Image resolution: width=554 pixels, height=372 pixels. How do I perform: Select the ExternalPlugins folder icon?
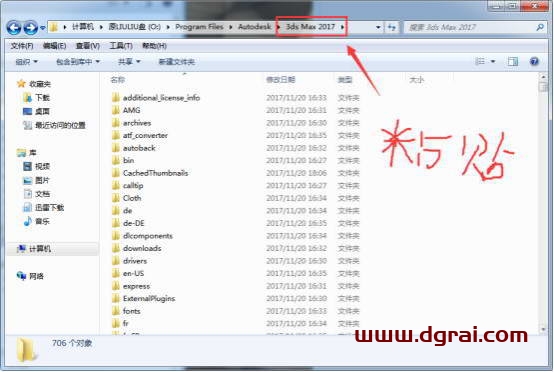point(116,299)
